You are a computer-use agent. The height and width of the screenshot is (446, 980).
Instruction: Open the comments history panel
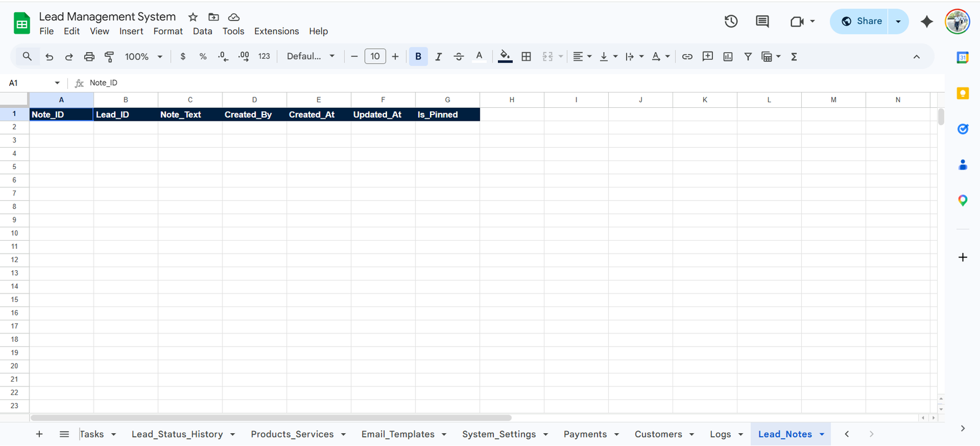(762, 21)
